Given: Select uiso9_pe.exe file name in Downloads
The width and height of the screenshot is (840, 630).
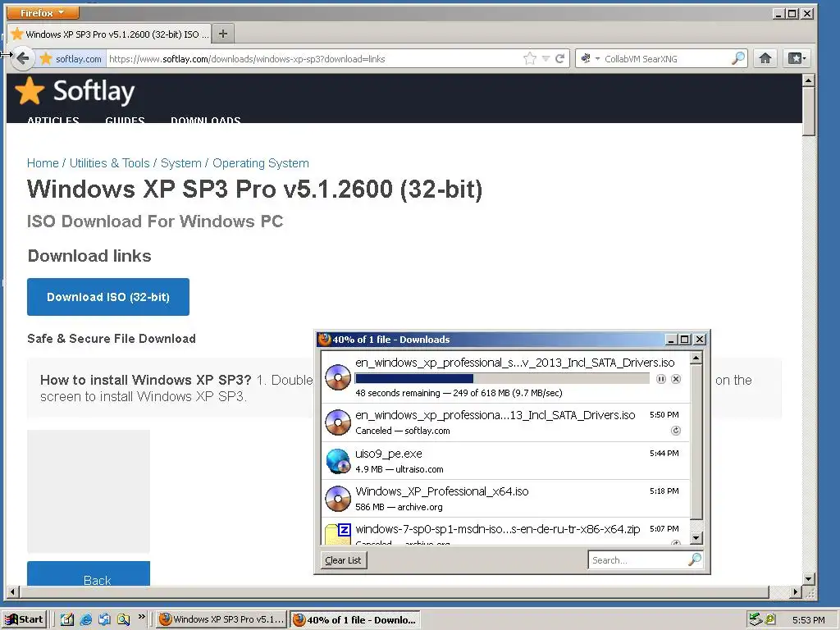Looking at the screenshot, I should coord(389,454).
